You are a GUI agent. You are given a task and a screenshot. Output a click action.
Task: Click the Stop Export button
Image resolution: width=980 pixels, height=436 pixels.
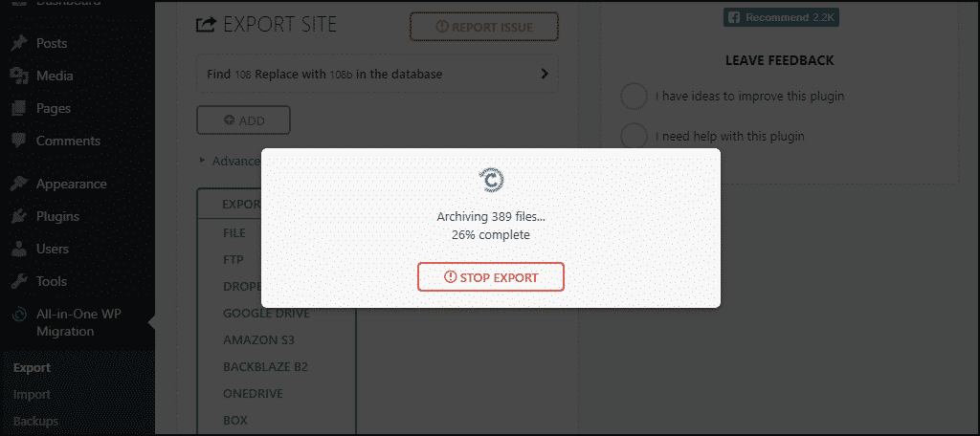click(x=491, y=276)
